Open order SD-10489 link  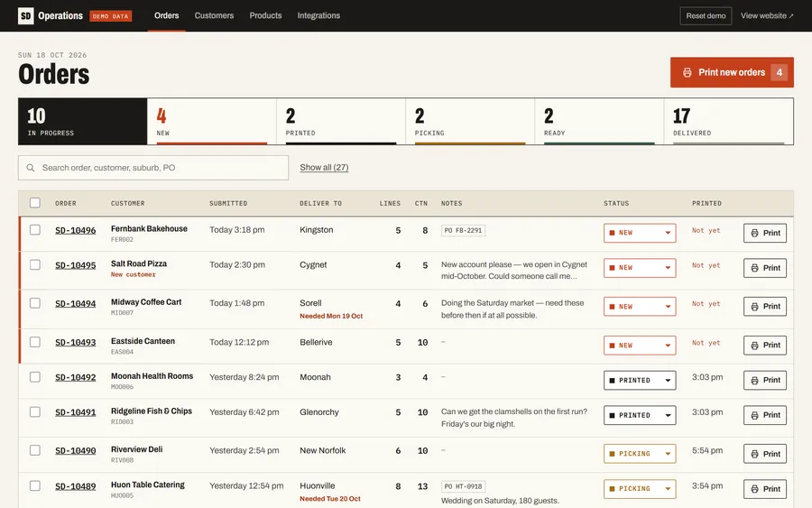76,486
